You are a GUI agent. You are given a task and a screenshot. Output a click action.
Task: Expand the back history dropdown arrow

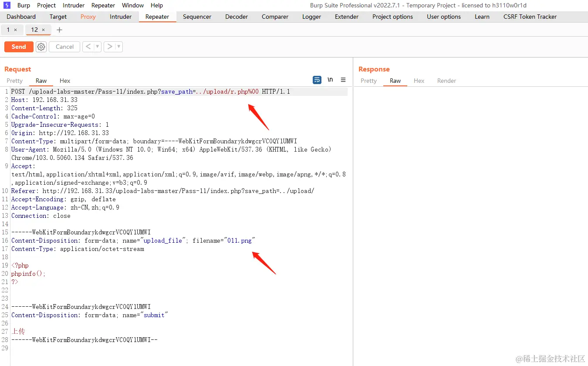click(x=98, y=47)
